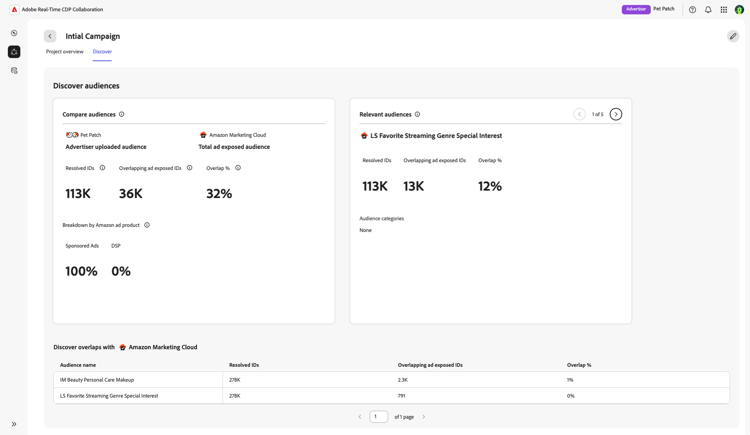The width and height of the screenshot is (750, 435).
Task: Click the icon beside LS Favorite Streaming Genre title
Action: point(364,136)
